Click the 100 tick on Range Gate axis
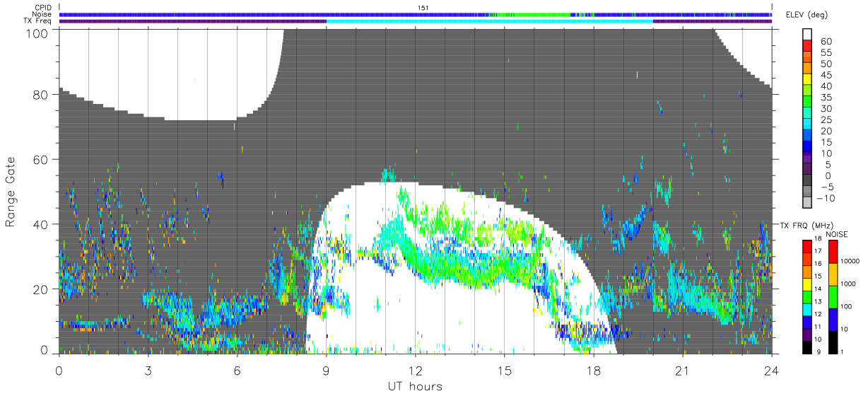The width and height of the screenshot is (868, 401). click(x=39, y=33)
